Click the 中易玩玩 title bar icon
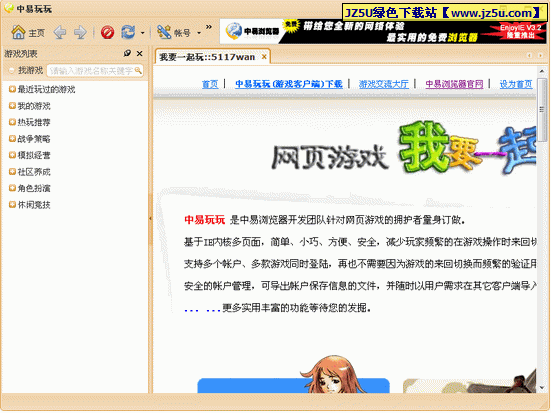The height and width of the screenshot is (413, 551). [x=8, y=8]
